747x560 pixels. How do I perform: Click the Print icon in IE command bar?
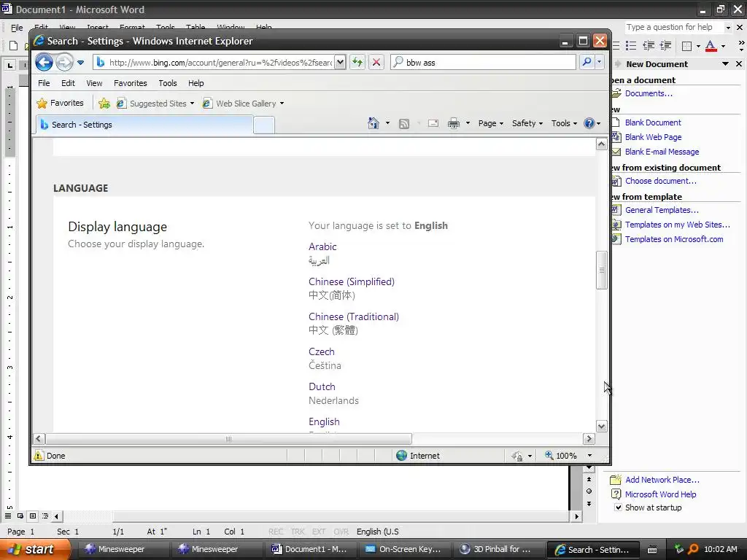click(454, 124)
